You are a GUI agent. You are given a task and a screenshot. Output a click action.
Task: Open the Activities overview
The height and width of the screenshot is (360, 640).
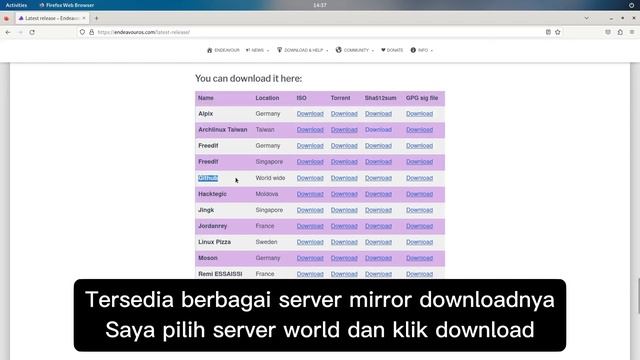pyautogui.click(x=16, y=5)
